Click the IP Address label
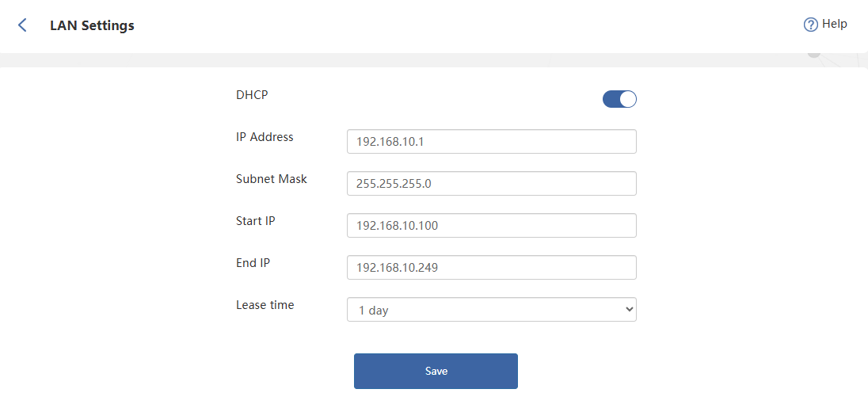868x412 pixels. point(265,137)
